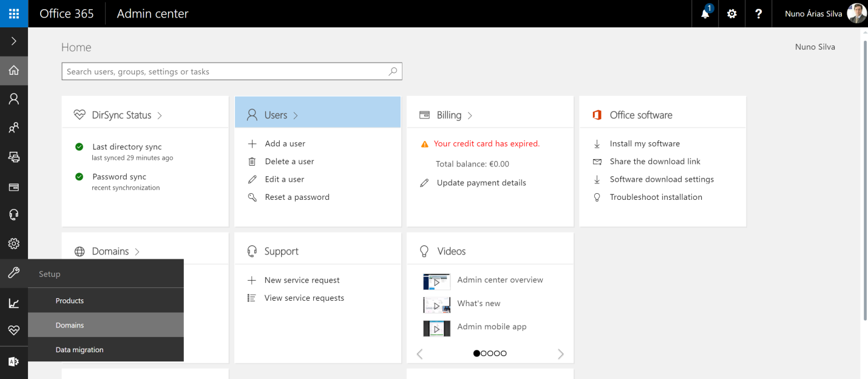Click Software download settings
The width and height of the screenshot is (868, 379).
tap(662, 179)
